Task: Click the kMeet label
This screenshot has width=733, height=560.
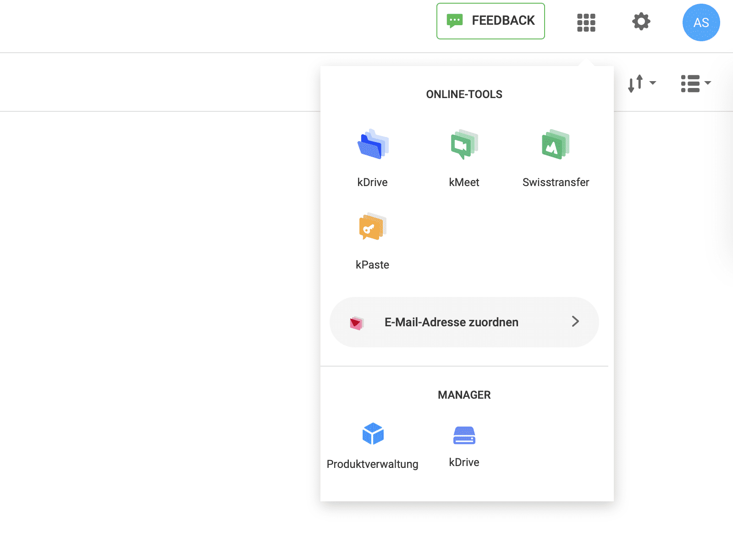Action: [464, 182]
